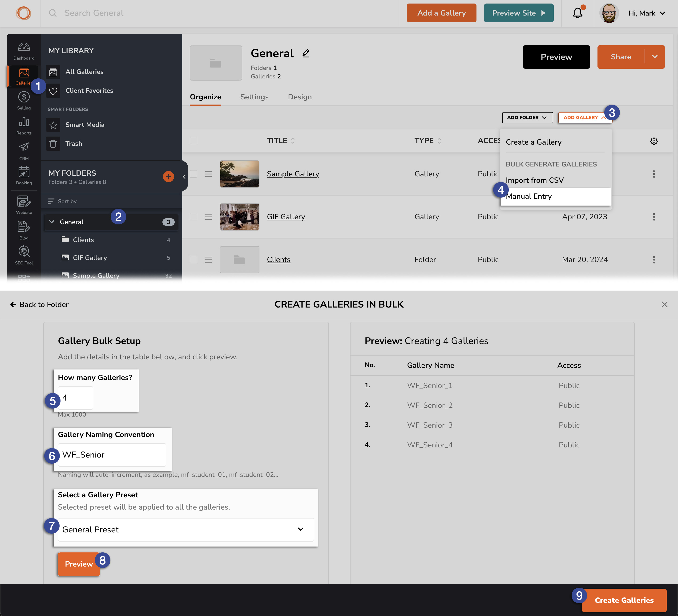
Task: Click the notification bell icon
Action: click(x=577, y=13)
